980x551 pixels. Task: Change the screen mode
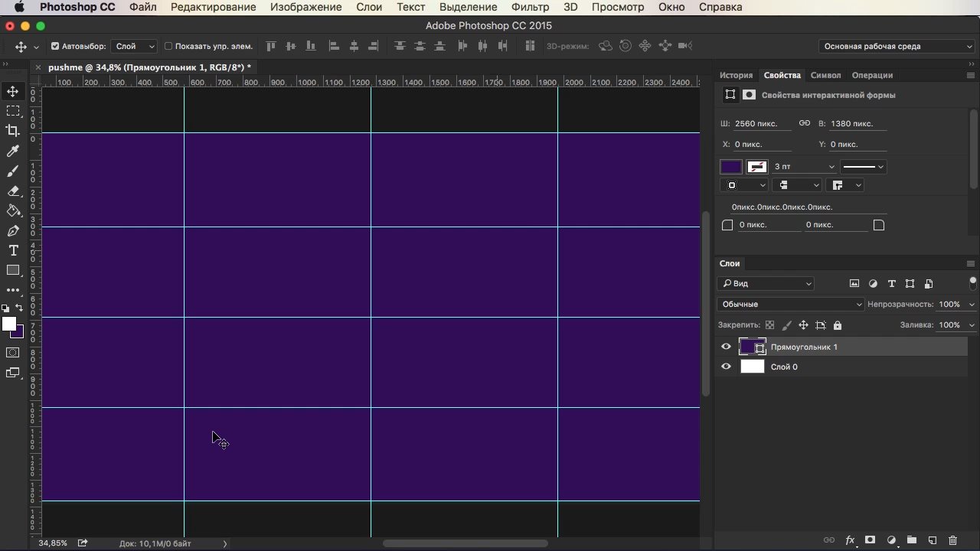pyautogui.click(x=13, y=373)
